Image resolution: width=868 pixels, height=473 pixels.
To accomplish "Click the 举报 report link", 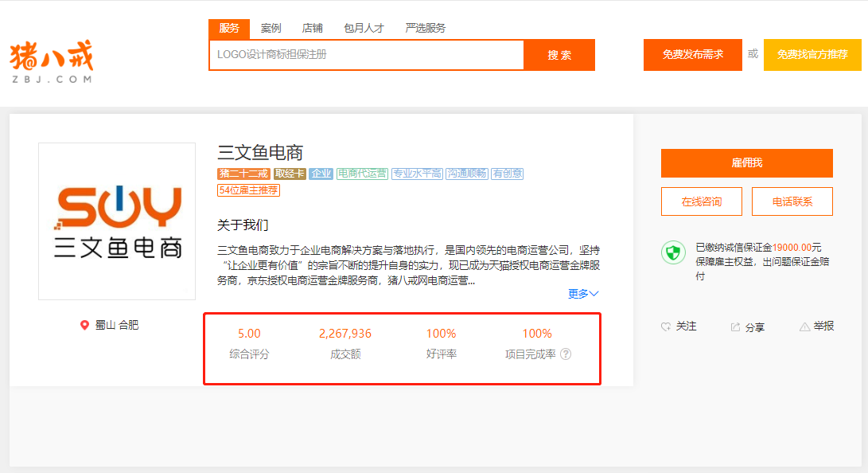I will tap(823, 326).
